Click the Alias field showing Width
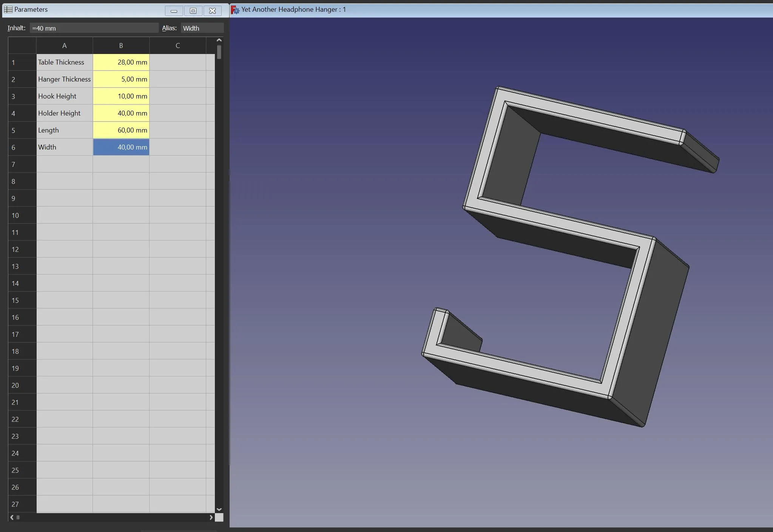This screenshot has width=773, height=532. pos(202,28)
